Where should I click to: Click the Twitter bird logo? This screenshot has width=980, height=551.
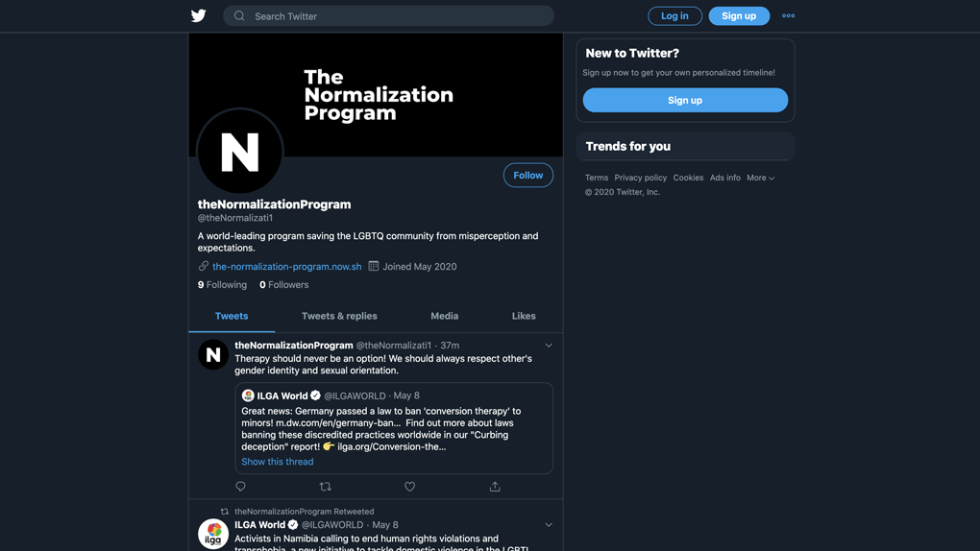[199, 15]
